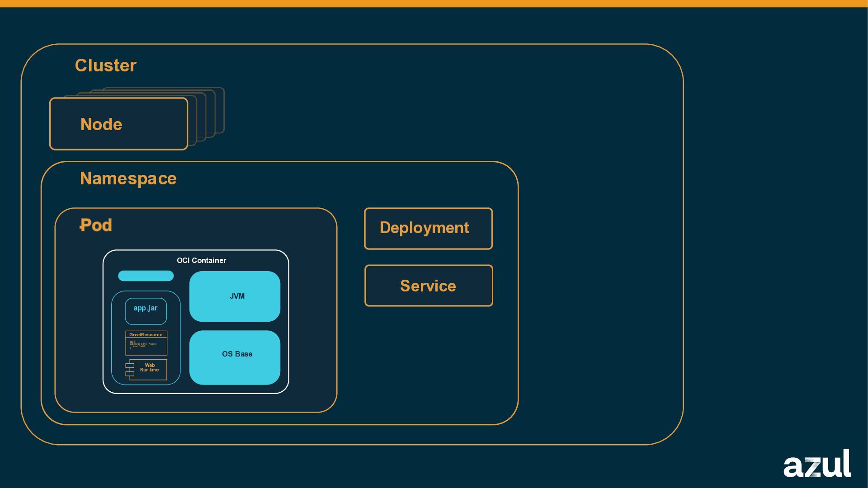868x488 pixels.
Task: Click the Service box
Action: [x=428, y=286]
